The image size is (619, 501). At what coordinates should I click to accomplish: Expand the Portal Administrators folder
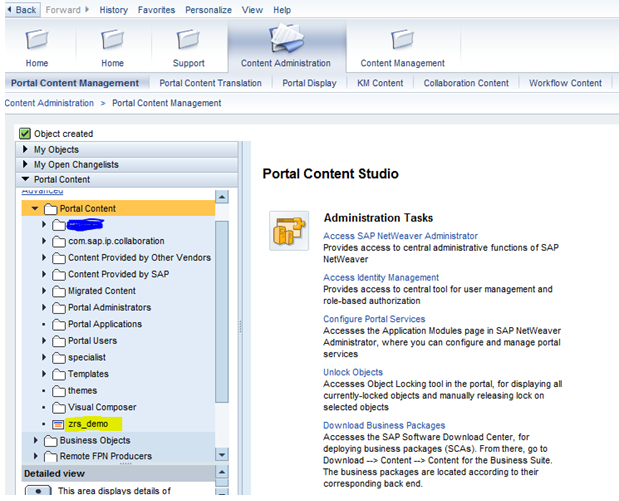[44, 307]
